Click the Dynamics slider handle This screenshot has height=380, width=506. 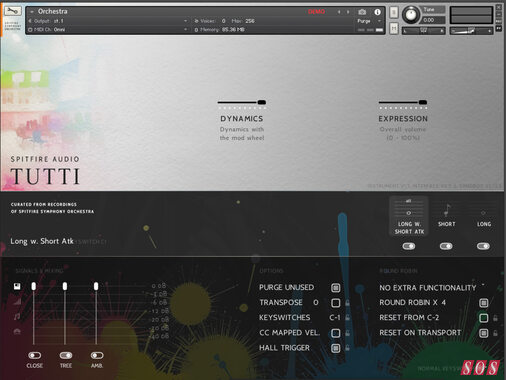[x=262, y=102]
